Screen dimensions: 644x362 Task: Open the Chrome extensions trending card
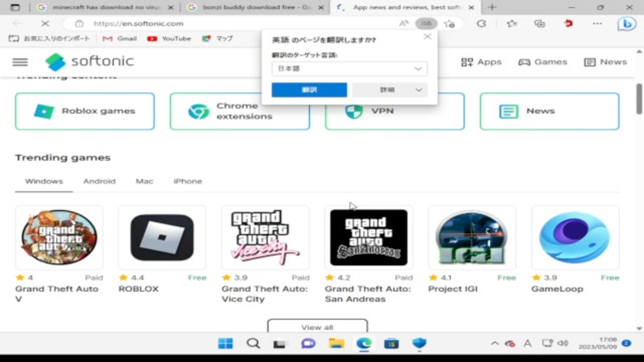tap(240, 111)
